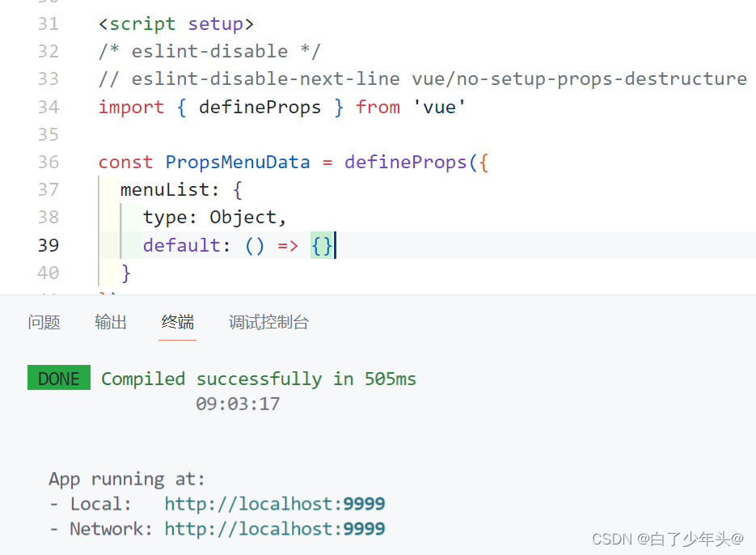This screenshot has width=756, height=555.
Task: Open the Local http://localhost:9999 link
Action: (x=275, y=503)
